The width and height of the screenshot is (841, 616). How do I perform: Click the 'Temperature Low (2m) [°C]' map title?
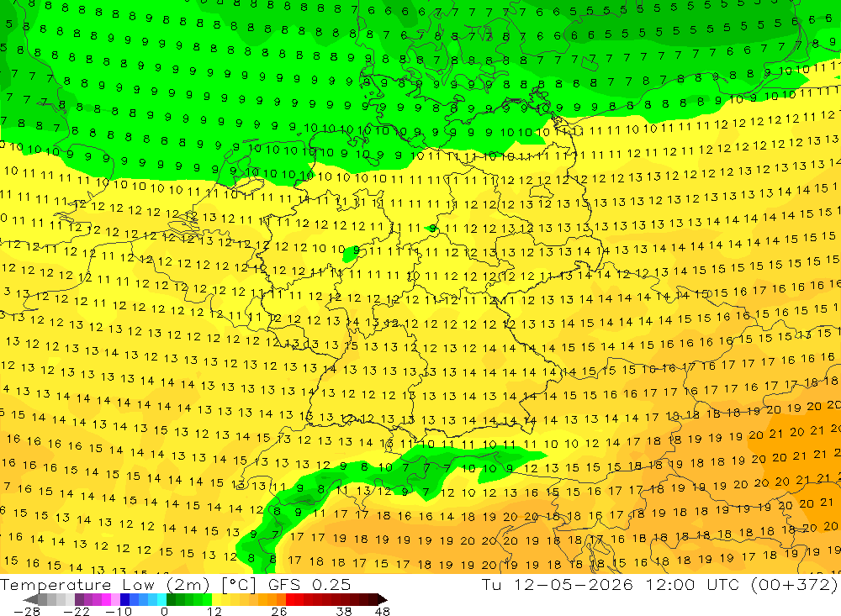tap(129, 585)
